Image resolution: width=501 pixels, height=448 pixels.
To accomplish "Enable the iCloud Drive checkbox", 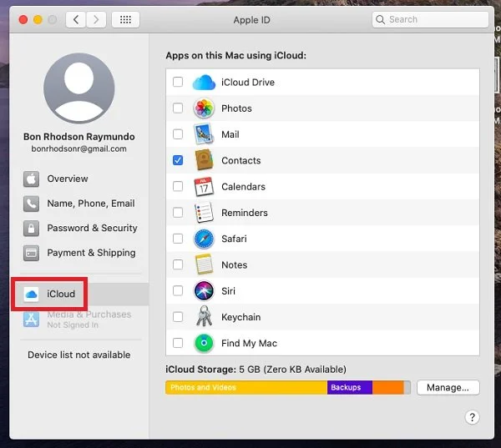I will click(x=178, y=82).
